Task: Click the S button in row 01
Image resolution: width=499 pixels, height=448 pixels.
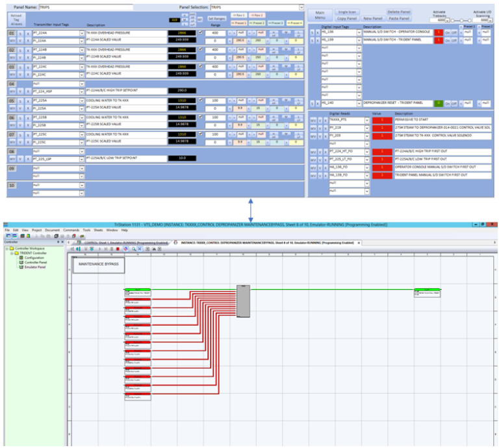Action: click(x=20, y=33)
